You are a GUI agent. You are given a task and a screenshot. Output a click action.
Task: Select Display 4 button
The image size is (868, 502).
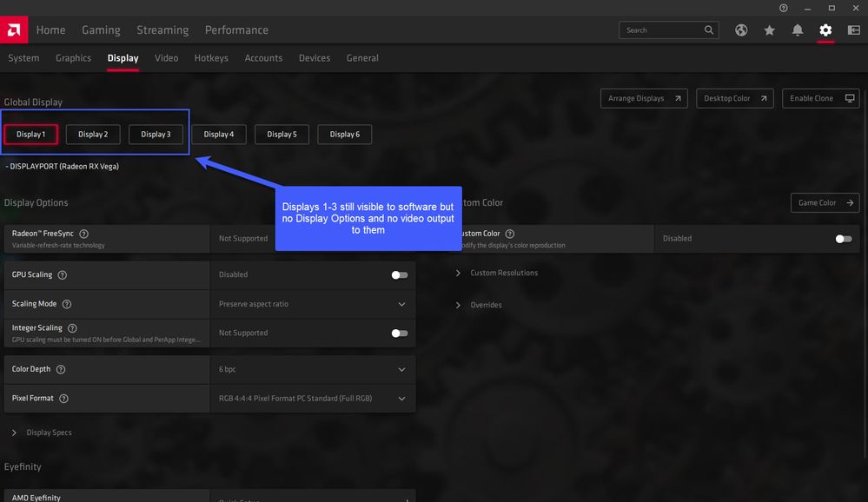coord(219,135)
